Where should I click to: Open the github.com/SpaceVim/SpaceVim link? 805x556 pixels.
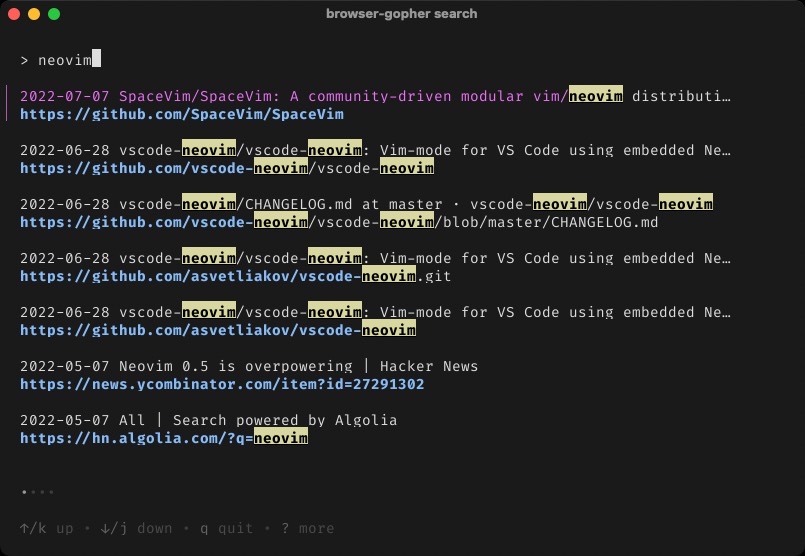(x=182, y=114)
